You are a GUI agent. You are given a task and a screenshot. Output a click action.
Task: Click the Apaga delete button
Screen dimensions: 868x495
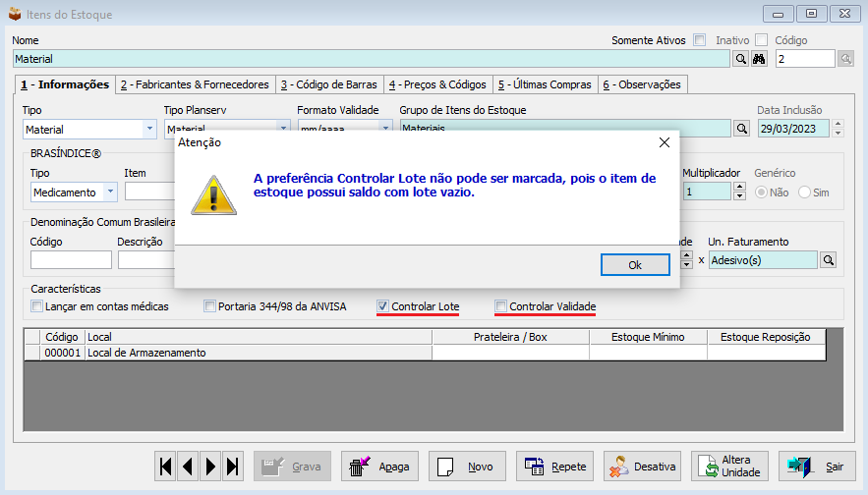click(x=379, y=467)
